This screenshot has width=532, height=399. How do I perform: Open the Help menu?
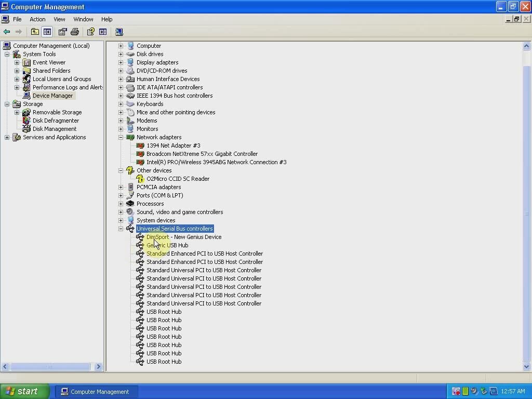tap(107, 19)
